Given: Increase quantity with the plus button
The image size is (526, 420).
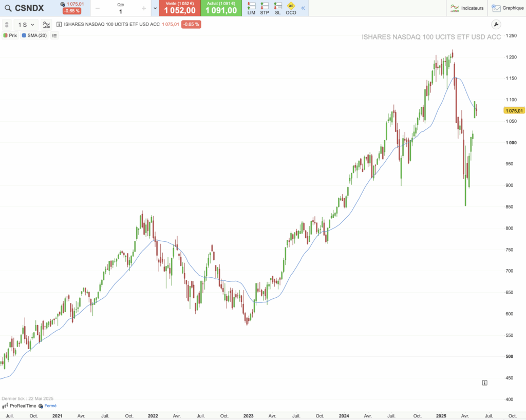Looking at the screenshot, I should (x=144, y=8).
